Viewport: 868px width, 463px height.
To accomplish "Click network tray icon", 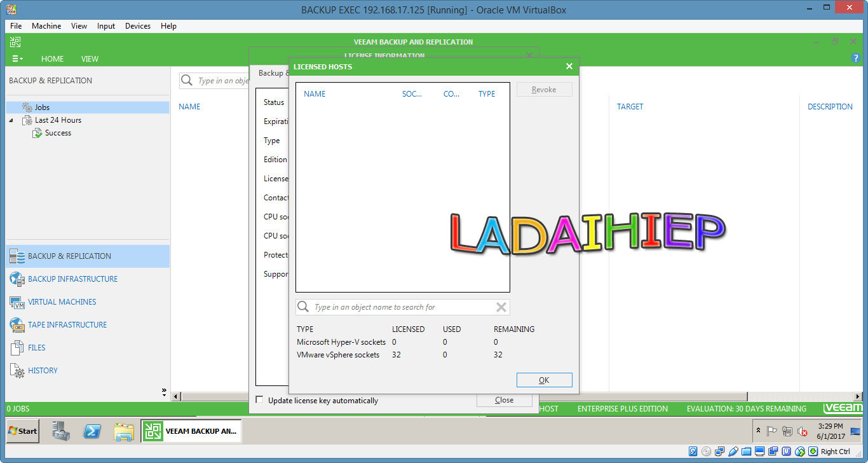I will point(787,432).
